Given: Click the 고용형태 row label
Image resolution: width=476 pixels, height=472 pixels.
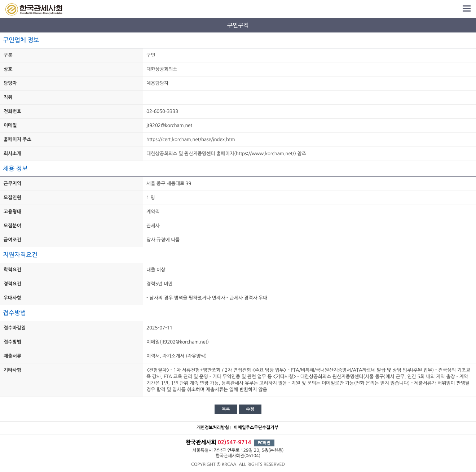Looking at the screenshot, I should [12, 211].
